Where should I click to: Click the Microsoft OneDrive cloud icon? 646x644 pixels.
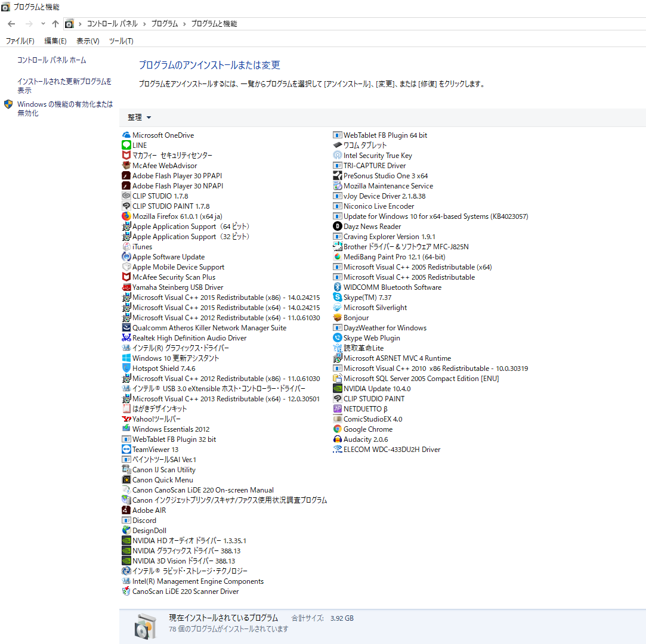tap(126, 135)
